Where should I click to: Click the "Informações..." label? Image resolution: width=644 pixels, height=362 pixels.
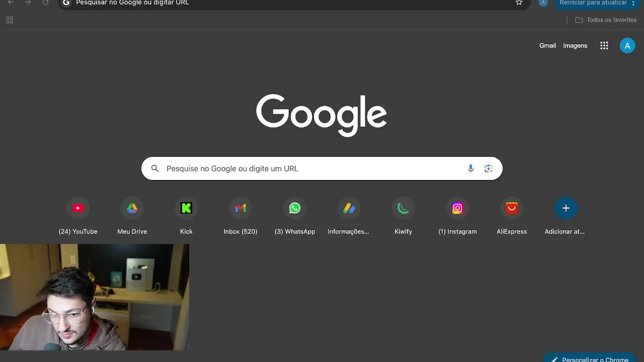tap(349, 232)
